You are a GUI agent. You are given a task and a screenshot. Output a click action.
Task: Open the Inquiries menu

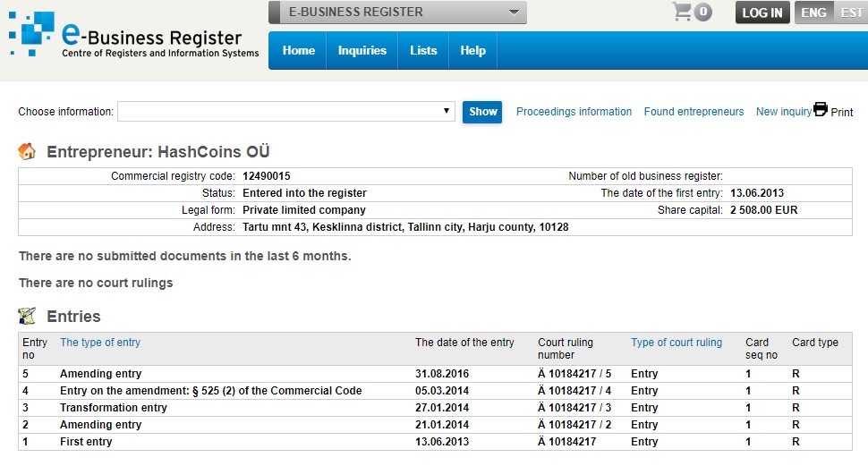(x=362, y=50)
